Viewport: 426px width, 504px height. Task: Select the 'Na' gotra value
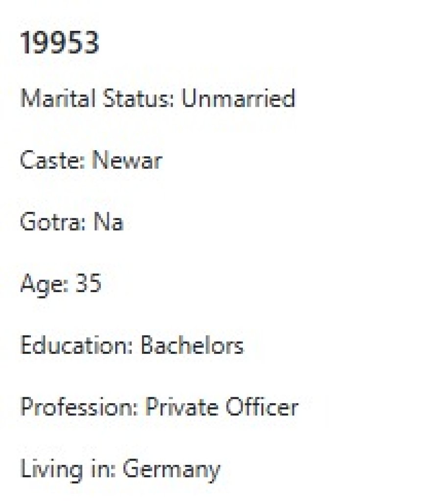[x=108, y=222]
